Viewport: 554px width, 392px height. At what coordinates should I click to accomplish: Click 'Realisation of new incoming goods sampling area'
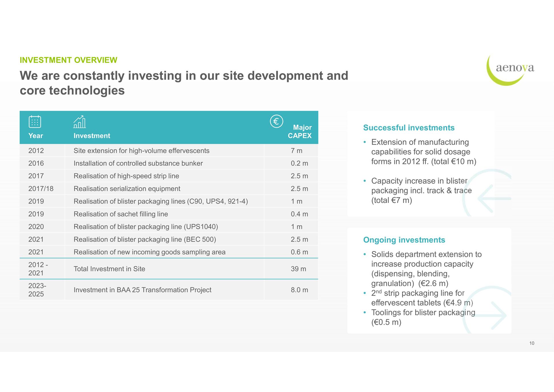[x=149, y=252]
